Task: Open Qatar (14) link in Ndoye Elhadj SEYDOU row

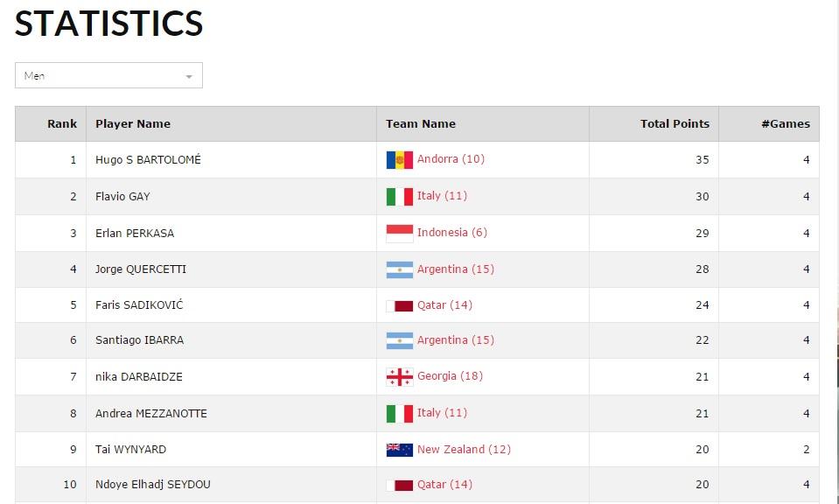Action: point(444,484)
